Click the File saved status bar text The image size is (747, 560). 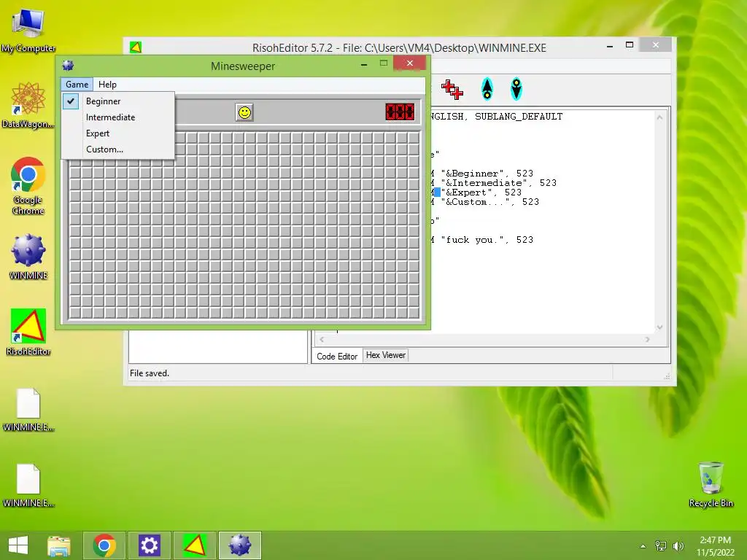click(x=149, y=373)
